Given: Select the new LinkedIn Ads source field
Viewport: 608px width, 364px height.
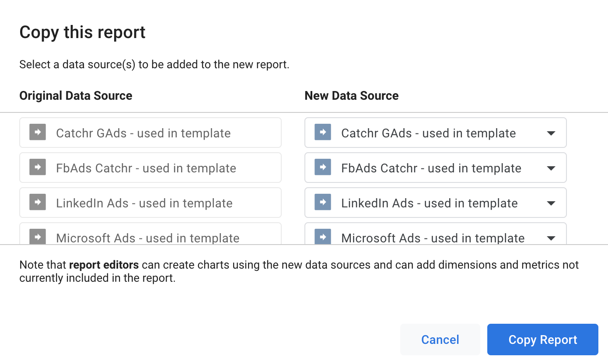Looking at the screenshot, I should (435, 202).
